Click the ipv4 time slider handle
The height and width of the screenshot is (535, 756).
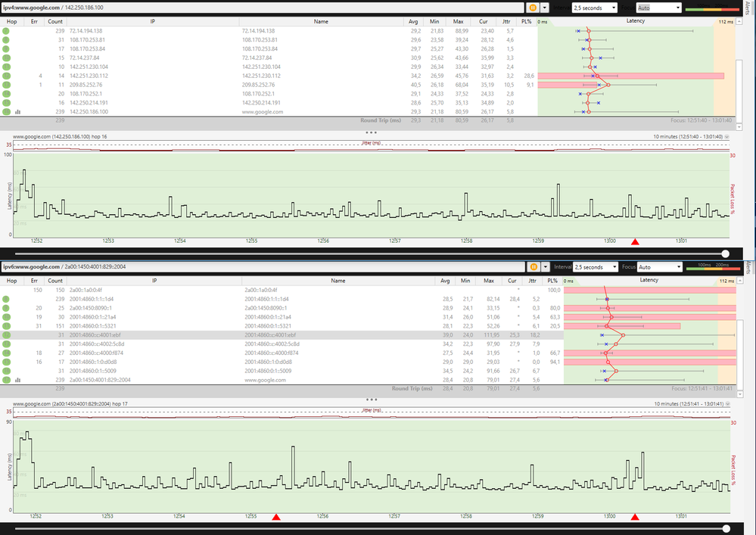point(725,254)
